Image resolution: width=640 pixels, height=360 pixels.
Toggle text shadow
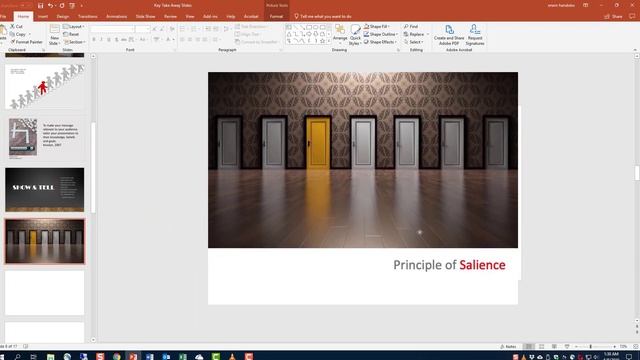pos(116,40)
